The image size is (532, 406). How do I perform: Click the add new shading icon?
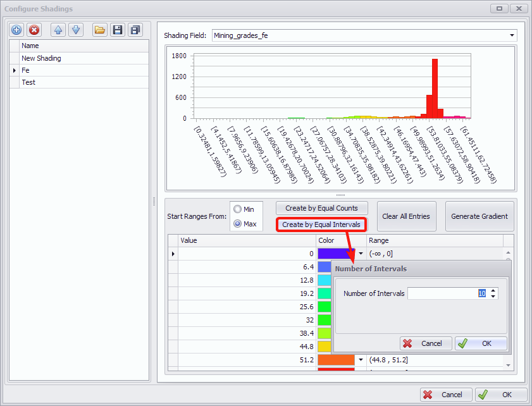coord(17,30)
